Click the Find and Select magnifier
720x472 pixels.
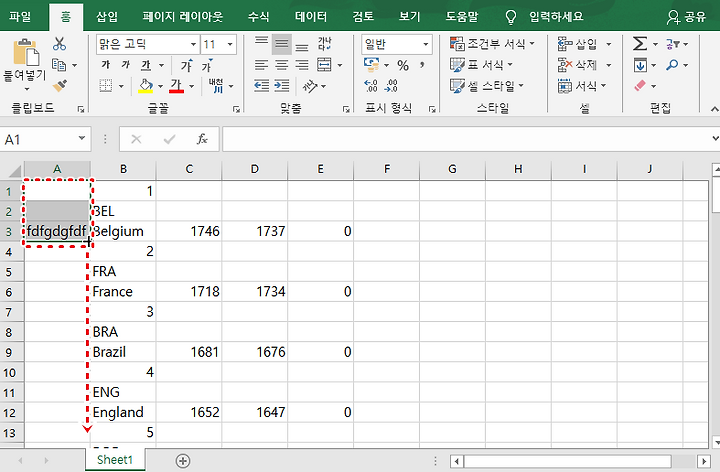coord(672,65)
